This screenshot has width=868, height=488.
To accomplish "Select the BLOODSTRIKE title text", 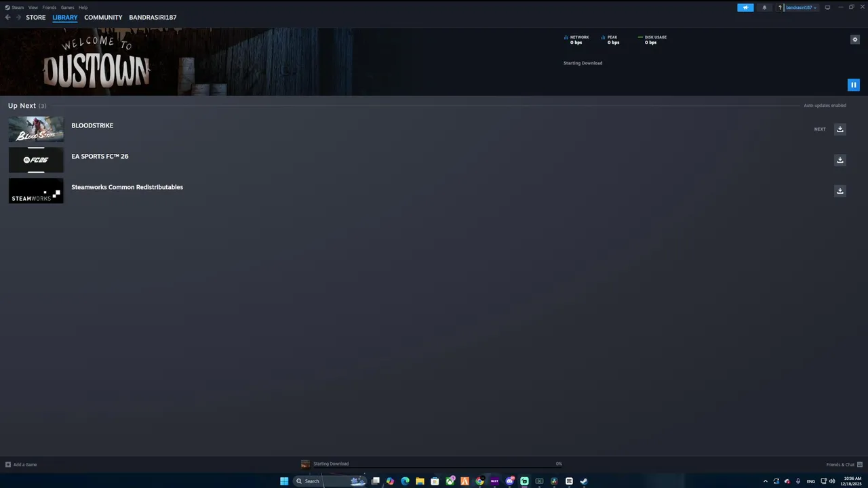I will 92,125.
